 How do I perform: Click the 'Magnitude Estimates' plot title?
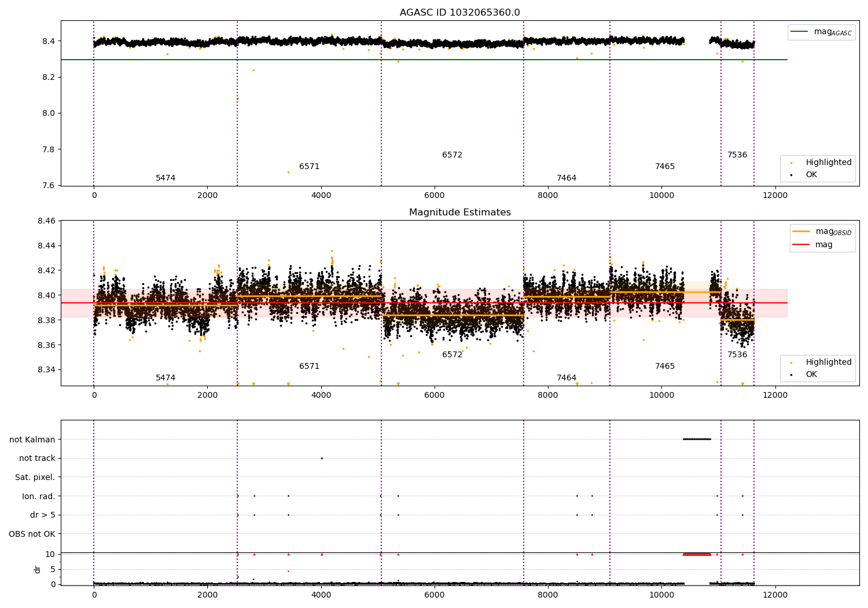459,213
